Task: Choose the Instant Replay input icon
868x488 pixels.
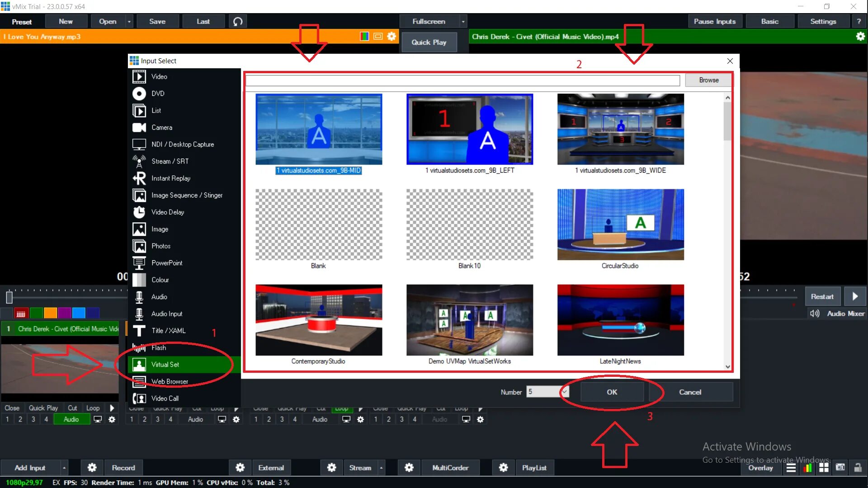Action: [139, 178]
